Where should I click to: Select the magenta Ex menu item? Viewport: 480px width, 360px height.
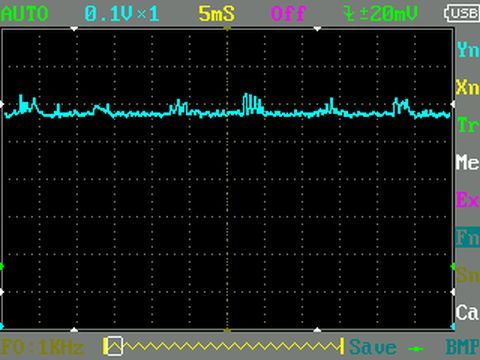[468, 200]
